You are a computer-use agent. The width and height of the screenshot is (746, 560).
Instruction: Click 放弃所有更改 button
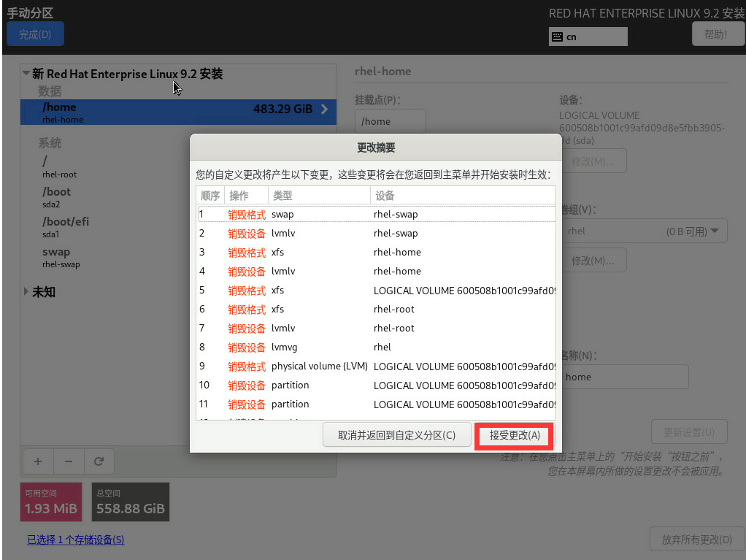click(696, 540)
